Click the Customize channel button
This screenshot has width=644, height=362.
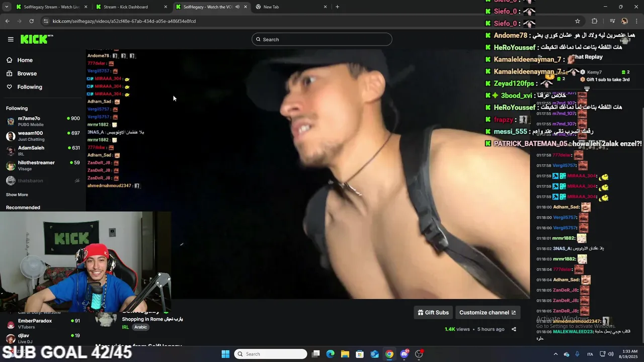488,312
